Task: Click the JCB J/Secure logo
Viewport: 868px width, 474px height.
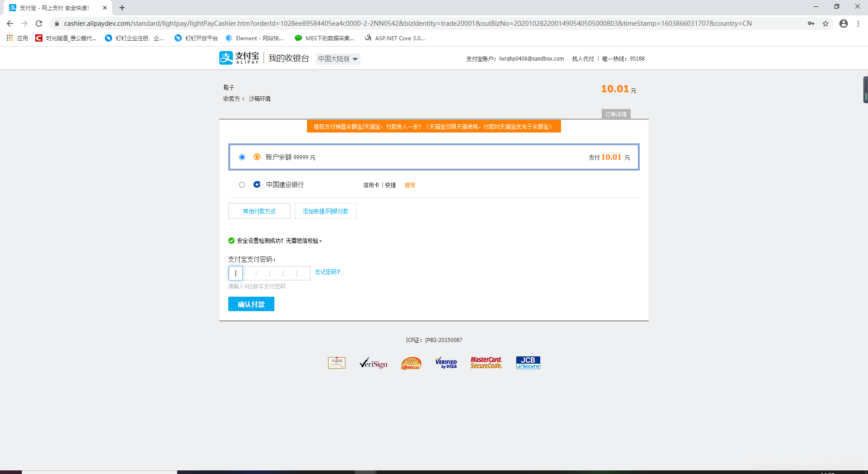Action: pyautogui.click(x=528, y=363)
